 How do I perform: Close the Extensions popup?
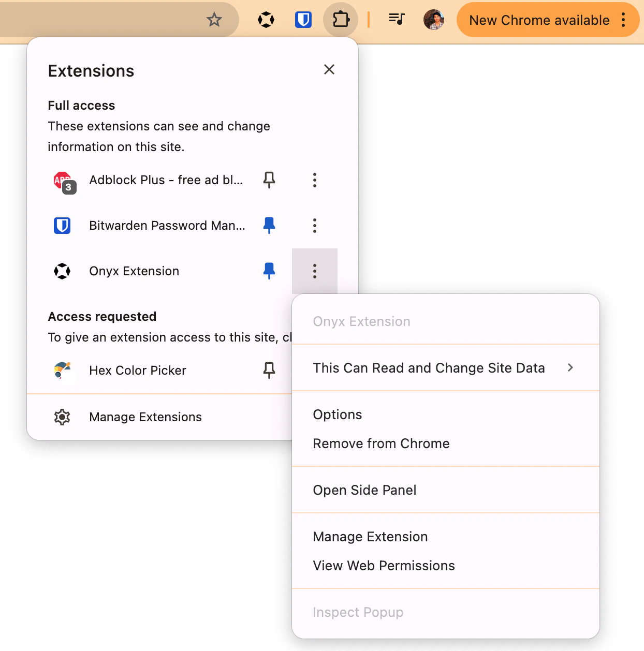click(x=329, y=69)
